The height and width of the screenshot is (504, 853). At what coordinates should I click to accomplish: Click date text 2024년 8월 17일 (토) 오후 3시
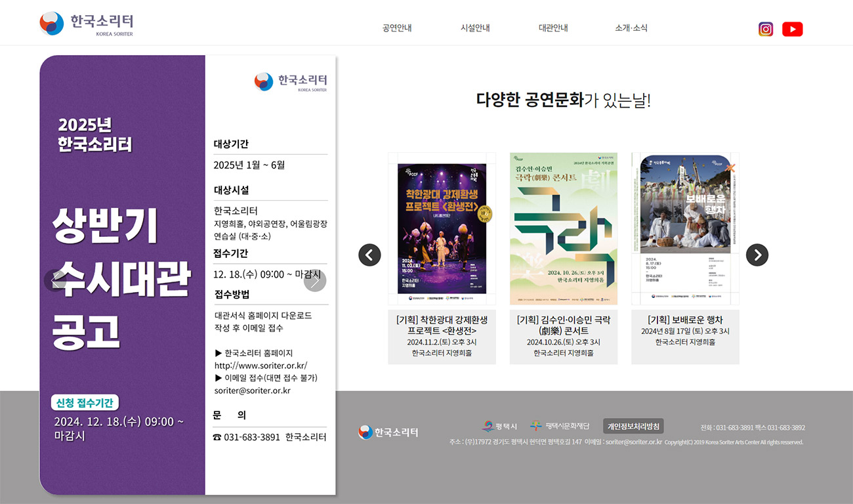click(685, 331)
